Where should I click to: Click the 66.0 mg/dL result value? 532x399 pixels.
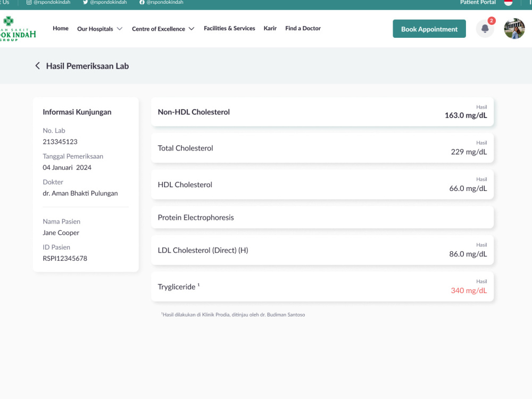468,188
